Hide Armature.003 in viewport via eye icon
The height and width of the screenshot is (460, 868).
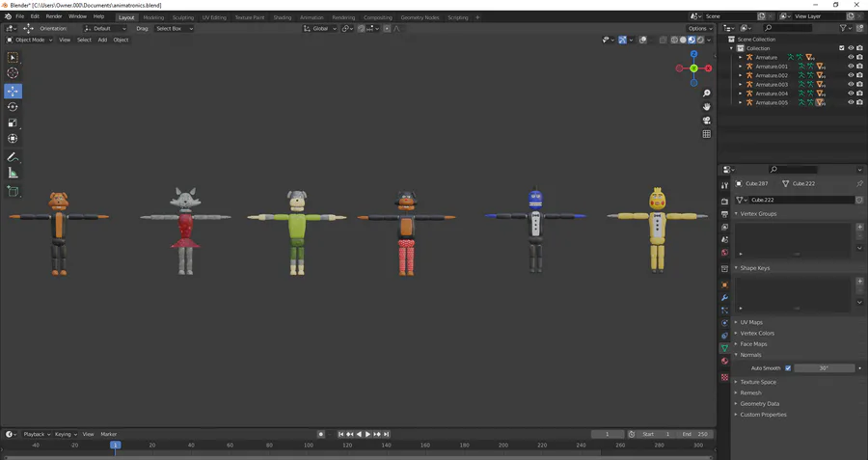coord(851,84)
